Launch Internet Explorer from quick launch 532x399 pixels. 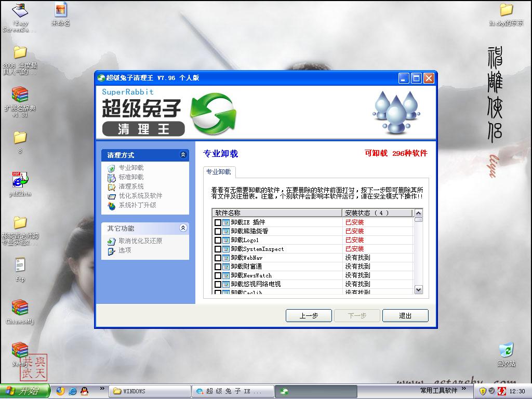[73, 391]
